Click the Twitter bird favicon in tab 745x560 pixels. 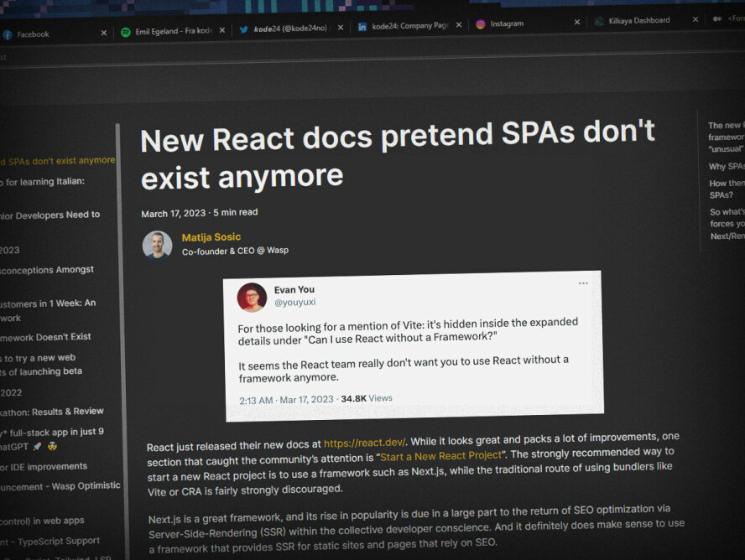(x=244, y=29)
